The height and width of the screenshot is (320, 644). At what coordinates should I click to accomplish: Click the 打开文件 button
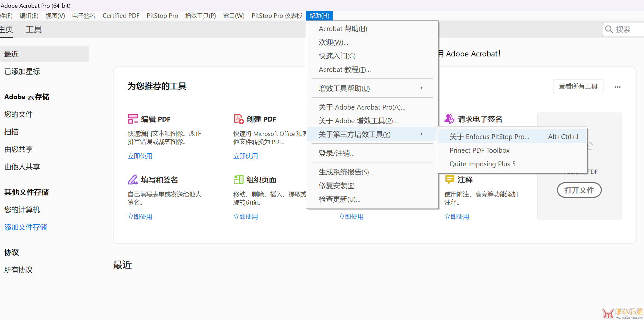[x=579, y=190]
